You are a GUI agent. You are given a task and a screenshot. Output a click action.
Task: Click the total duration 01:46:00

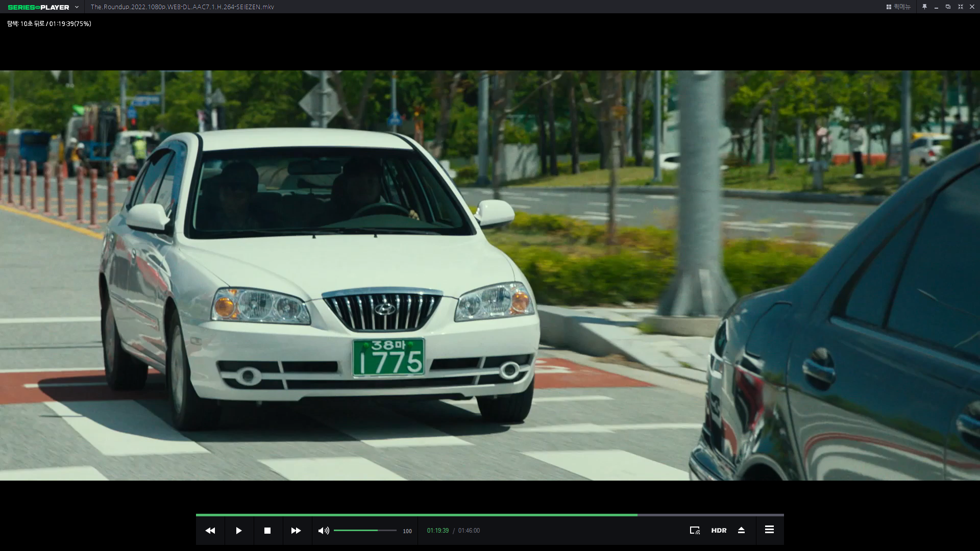(x=469, y=531)
